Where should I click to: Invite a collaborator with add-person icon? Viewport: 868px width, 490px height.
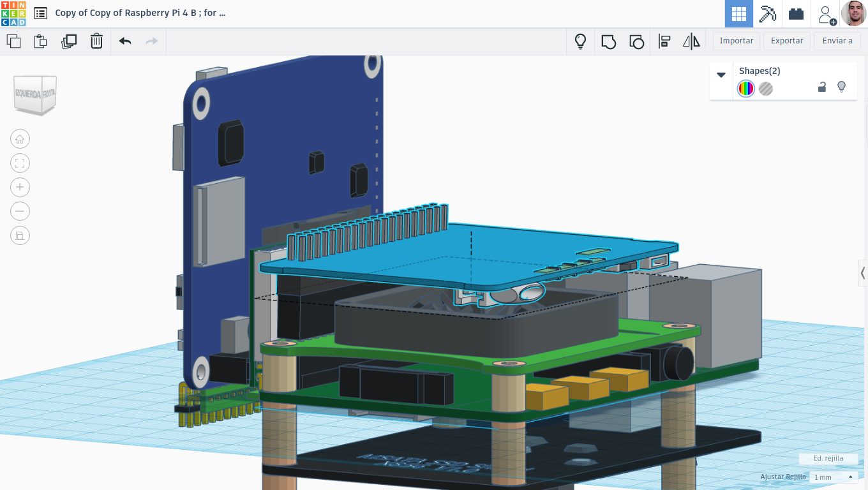(827, 15)
